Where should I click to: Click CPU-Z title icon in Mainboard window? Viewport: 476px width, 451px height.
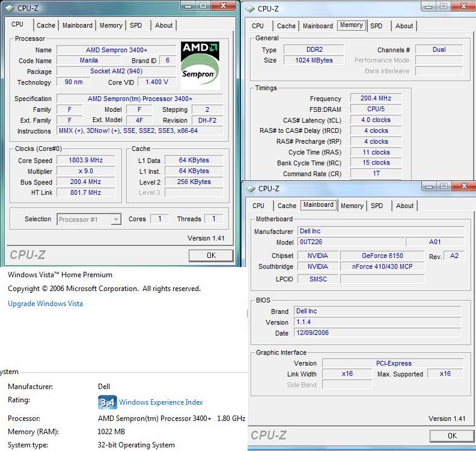click(x=251, y=189)
